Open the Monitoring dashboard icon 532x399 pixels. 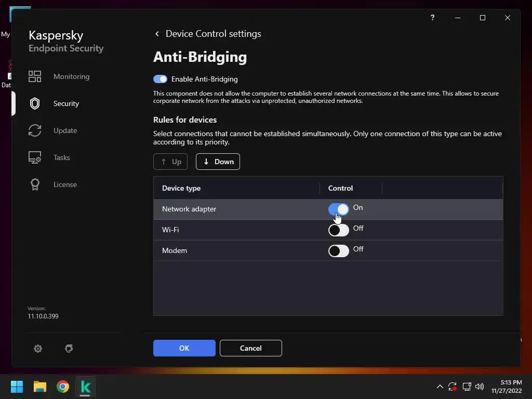pyautogui.click(x=35, y=76)
